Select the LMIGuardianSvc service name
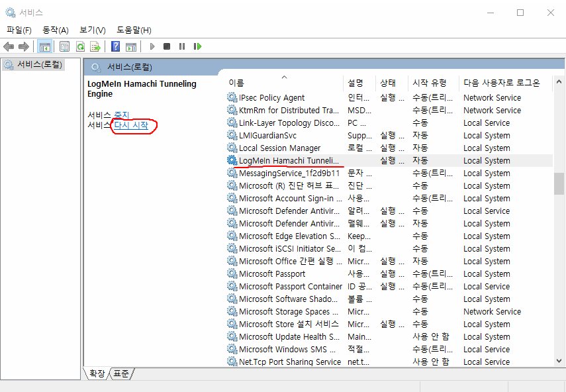Viewport: 566px width, 392px height. pos(267,135)
